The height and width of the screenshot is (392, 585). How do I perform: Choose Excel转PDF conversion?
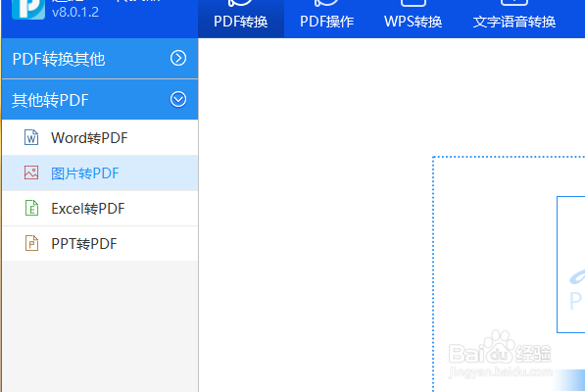point(100,208)
